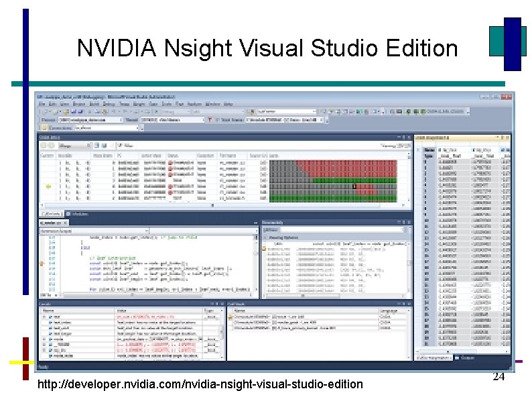Open the code scope dropdown above editor
532x399 pixels.
pyautogui.click(x=94, y=231)
